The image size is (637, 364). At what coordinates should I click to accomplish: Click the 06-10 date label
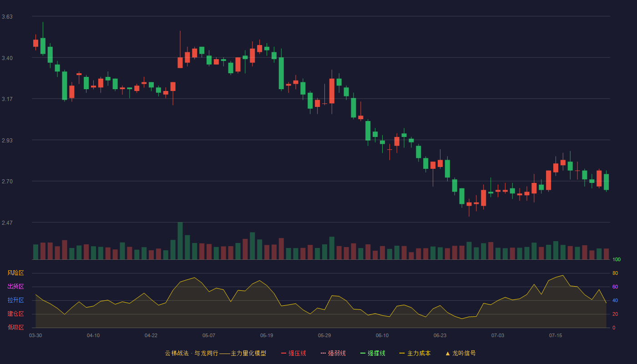(382, 335)
